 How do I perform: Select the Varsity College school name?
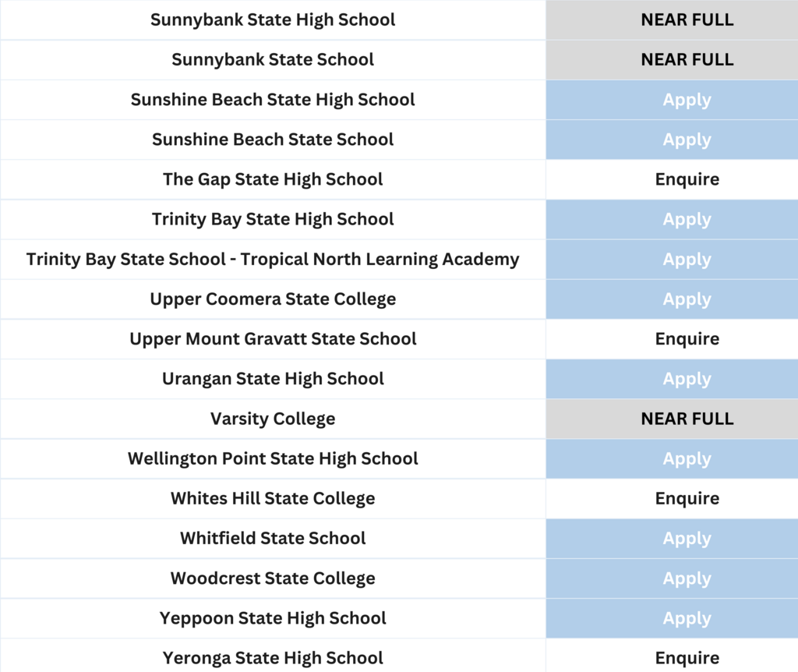pos(273,419)
